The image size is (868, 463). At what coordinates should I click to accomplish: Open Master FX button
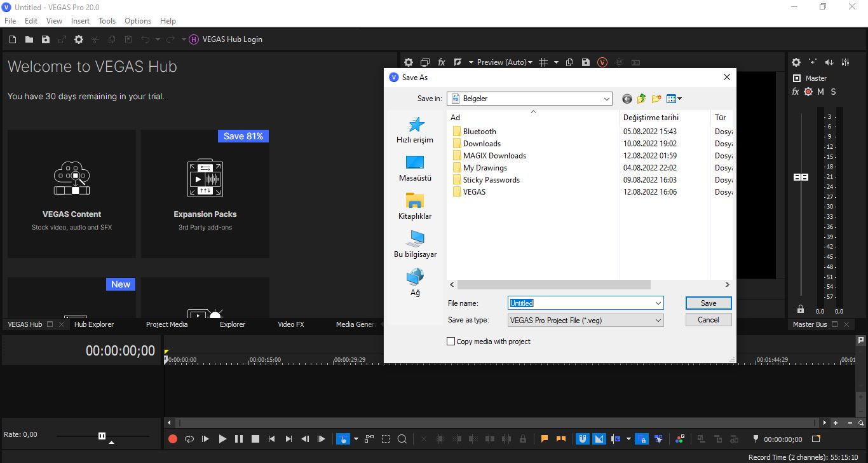click(796, 92)
